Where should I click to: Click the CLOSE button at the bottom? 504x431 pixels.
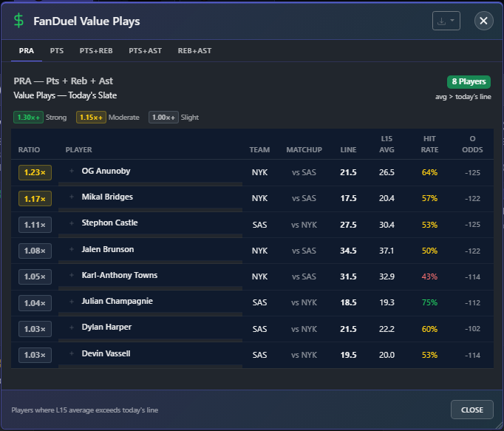click(x=472, y=410)
